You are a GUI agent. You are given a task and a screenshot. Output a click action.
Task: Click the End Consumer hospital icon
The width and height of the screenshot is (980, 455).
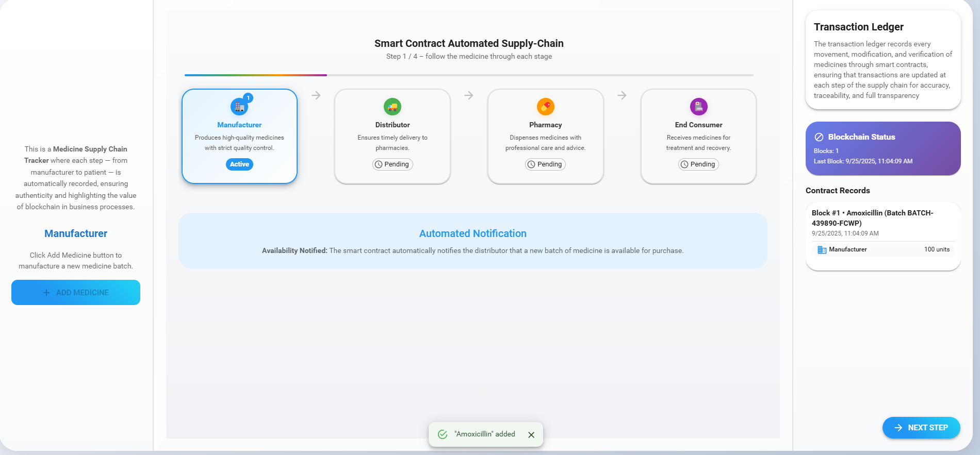698,107
